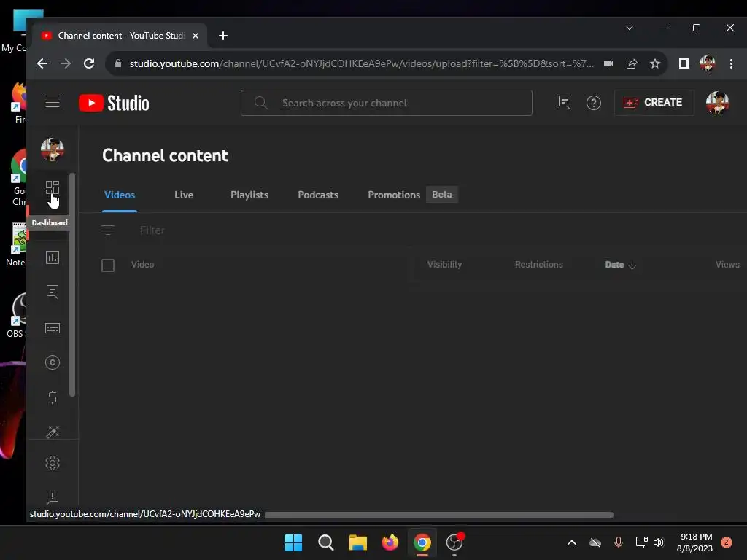
Task: Click the sidebar vertical scrollbar
Action: [x=72, y=284]
